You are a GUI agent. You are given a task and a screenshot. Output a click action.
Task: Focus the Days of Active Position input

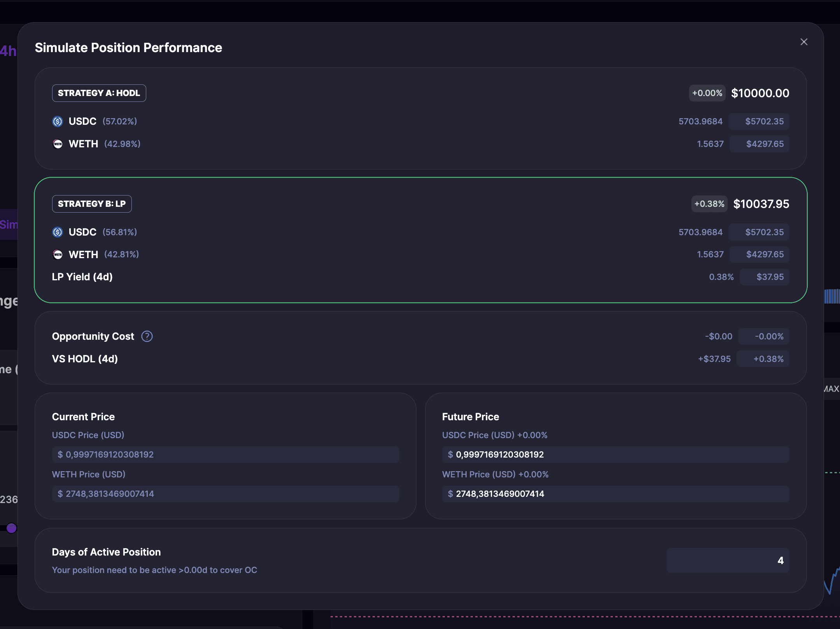click(727, 560)
